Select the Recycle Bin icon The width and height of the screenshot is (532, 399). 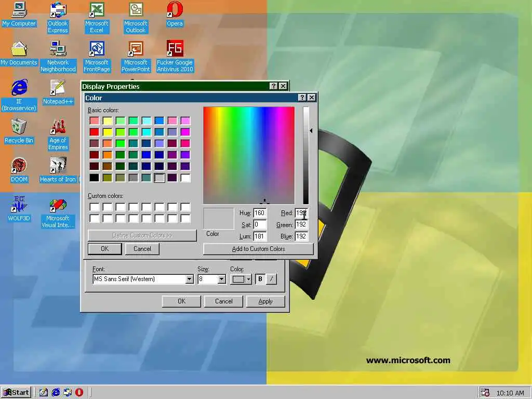19,131
